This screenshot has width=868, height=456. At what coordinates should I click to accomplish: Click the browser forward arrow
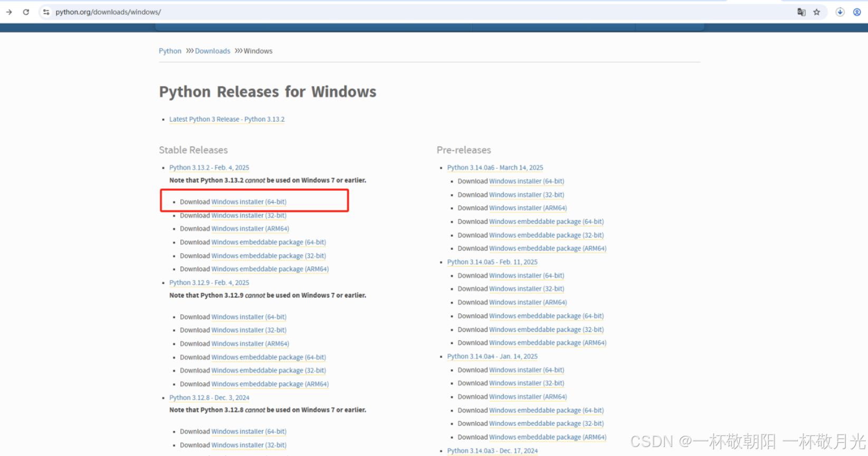click(9, 12)
